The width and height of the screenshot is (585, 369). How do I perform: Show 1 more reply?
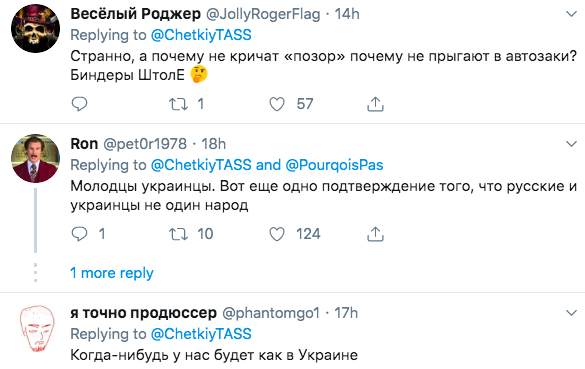[x=112, y=273]
